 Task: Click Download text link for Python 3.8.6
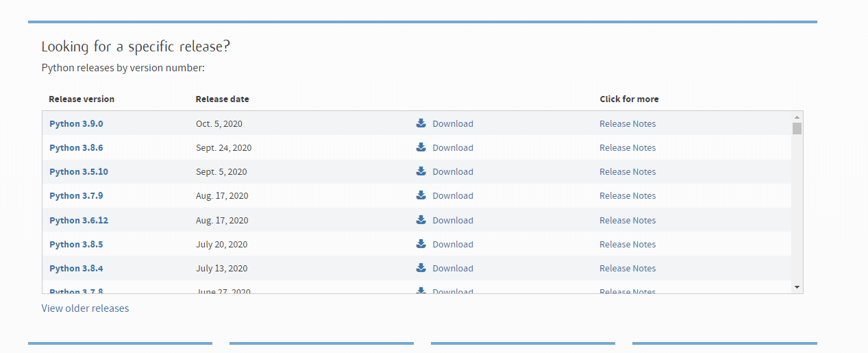point(453,148)
